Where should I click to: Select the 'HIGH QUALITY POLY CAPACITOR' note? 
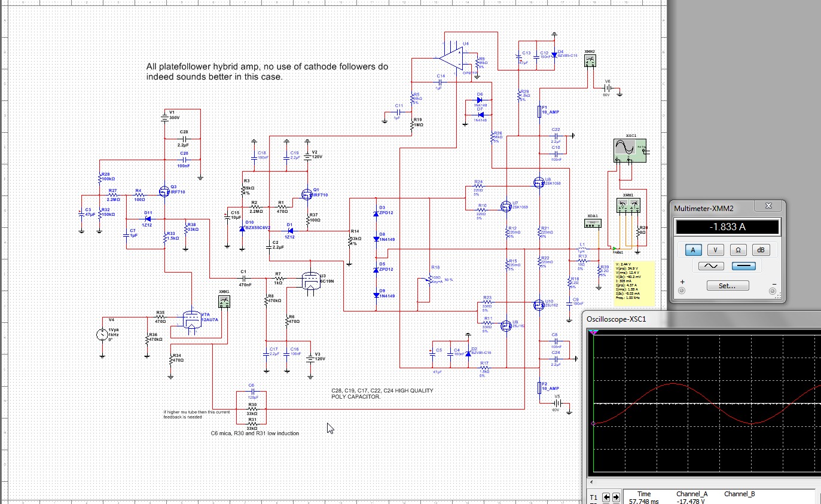[x=382, y=393]
